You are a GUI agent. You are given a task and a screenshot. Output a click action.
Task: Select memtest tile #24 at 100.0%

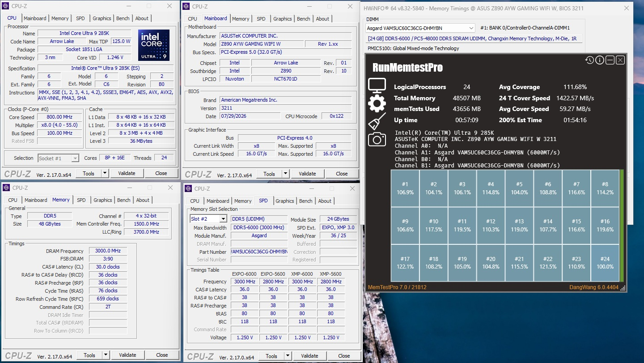pos(605,263)
